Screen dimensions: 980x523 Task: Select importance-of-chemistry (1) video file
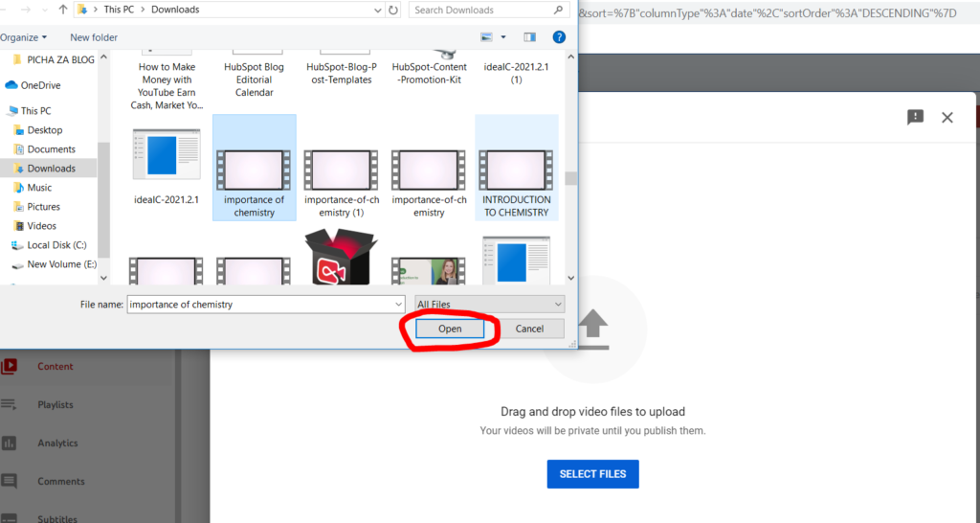(x=342, y=183)
